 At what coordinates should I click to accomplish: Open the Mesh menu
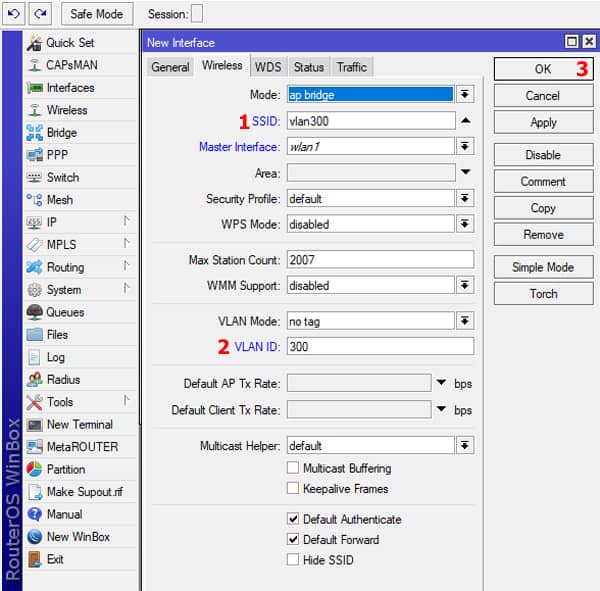81,200
